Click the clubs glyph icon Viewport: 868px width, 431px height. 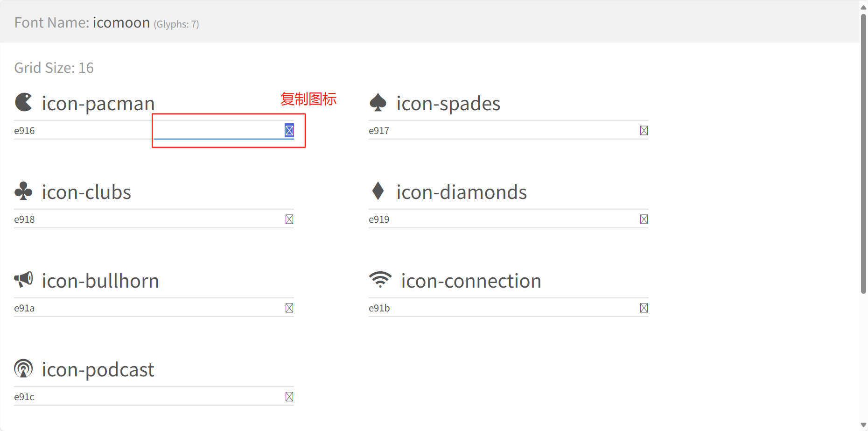pos(23,191)
